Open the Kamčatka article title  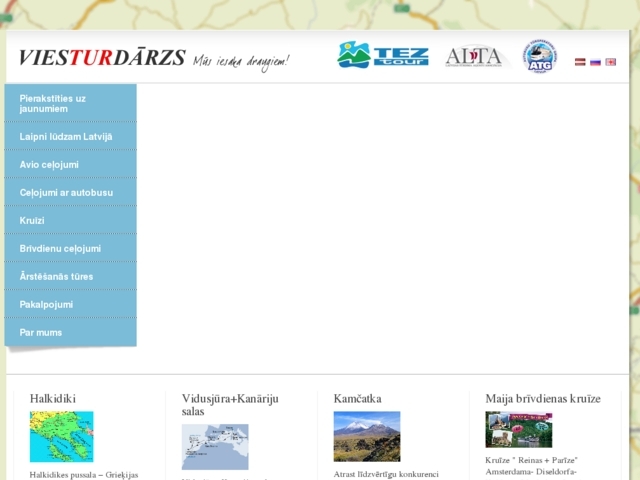(x=357, y=398)
